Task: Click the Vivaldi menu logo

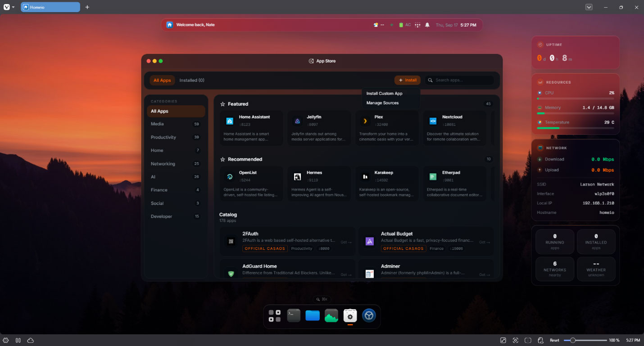Action: click(6, 7)
